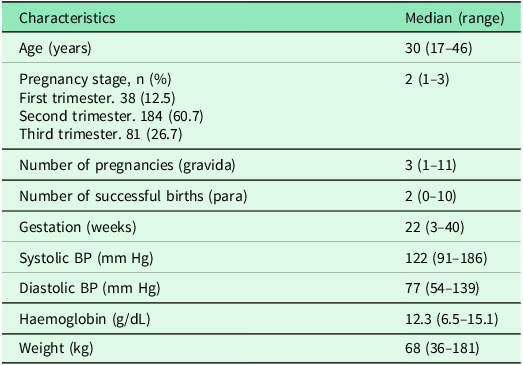Click the haemoglobin value 12.3 (6.5–15.1)
This screenshot has height=365, width=523.
(452, 319)
